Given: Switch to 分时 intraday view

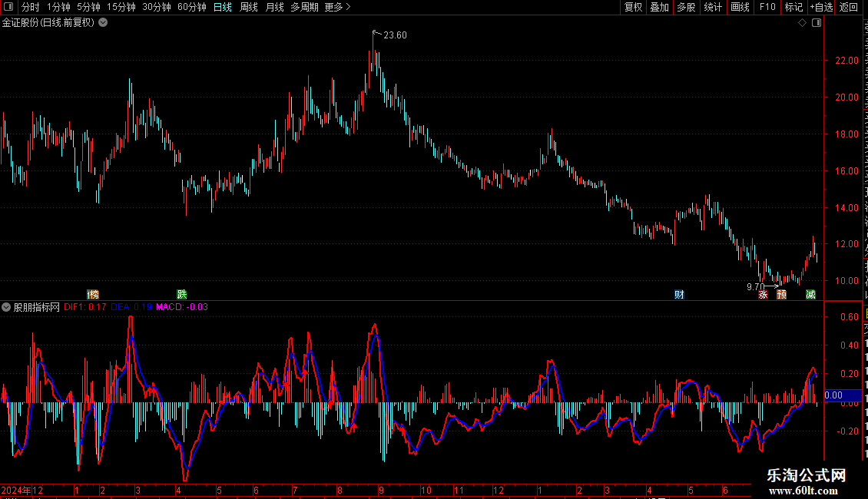Looking at the screenshot, I should [x=31, y=7].
